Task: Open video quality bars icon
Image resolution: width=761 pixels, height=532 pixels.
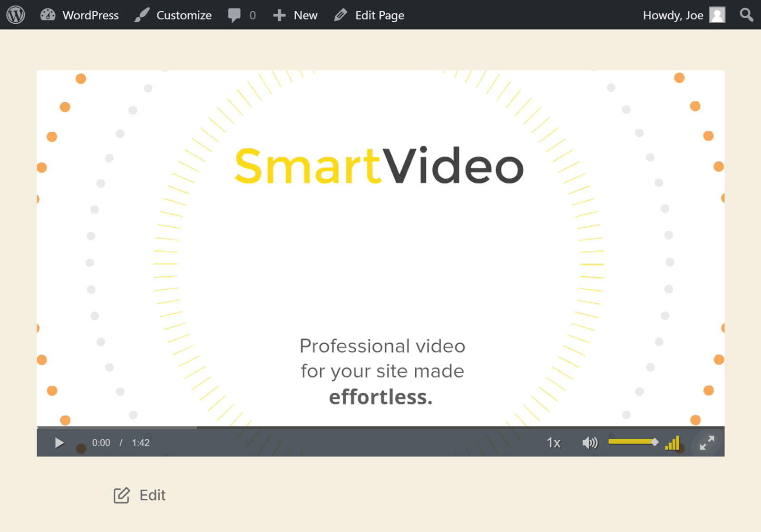Action: 673,443
